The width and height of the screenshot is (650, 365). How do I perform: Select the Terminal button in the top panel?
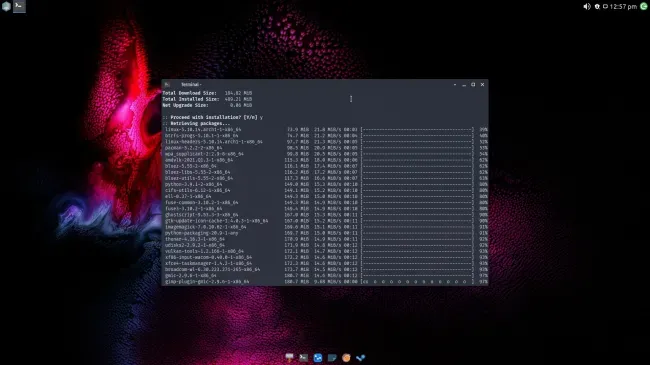pos(19,6)
